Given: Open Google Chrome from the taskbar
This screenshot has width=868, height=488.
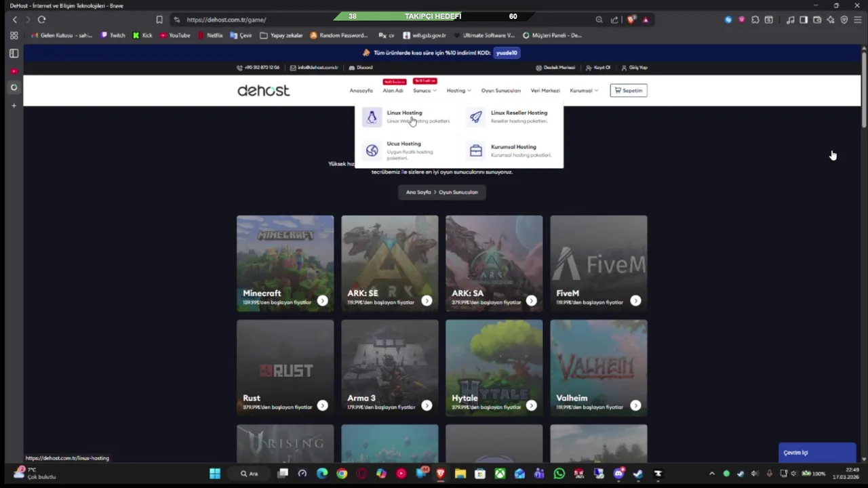Looking at the screenshot, I should tap(342, 474).
